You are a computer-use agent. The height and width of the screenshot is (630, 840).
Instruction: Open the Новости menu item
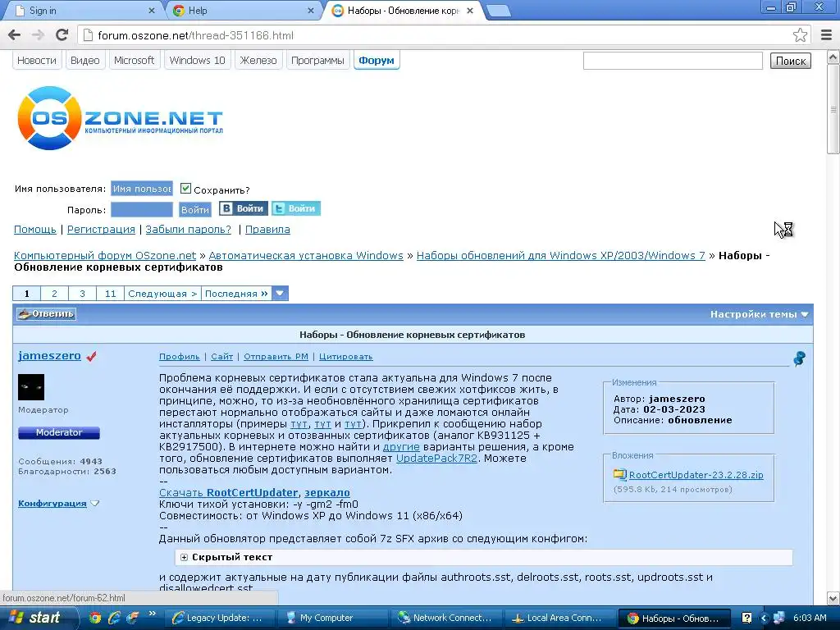[36, 61]
